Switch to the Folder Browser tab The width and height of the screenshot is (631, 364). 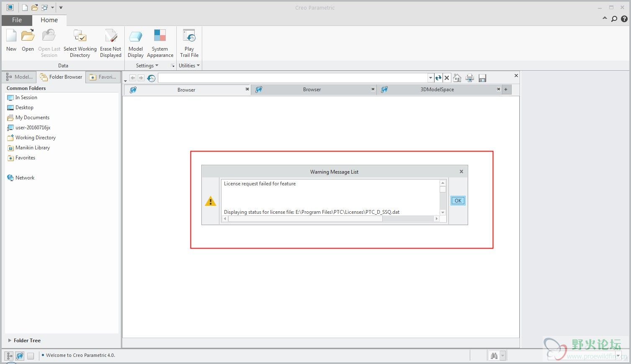(x=61, y=77)
